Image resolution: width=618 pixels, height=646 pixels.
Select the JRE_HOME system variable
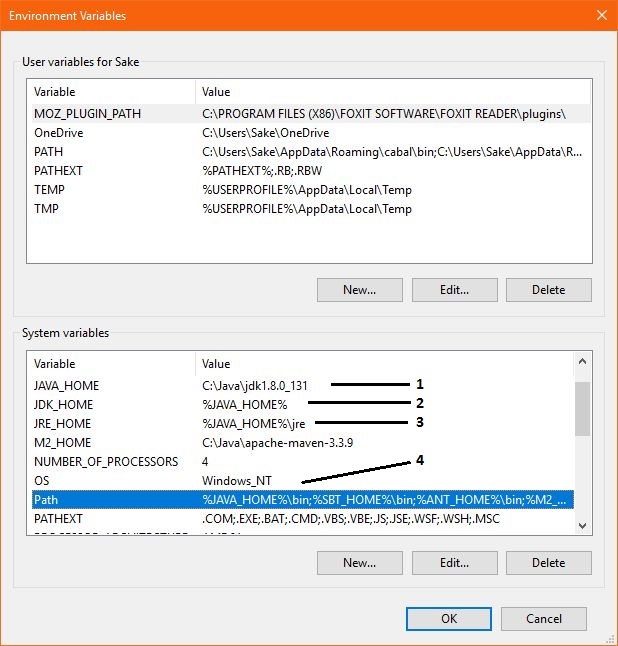pos(303,424)
